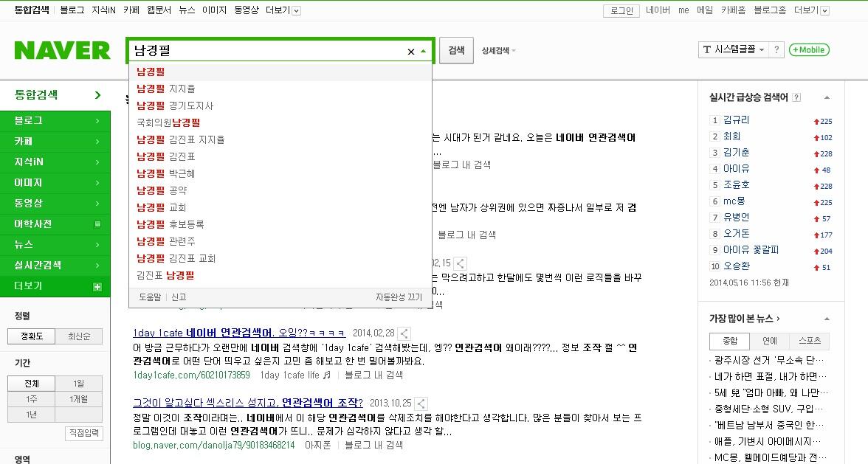Open trending keyword 아이유 꽃갈피

pyautogui.click(x=751, y=250)
